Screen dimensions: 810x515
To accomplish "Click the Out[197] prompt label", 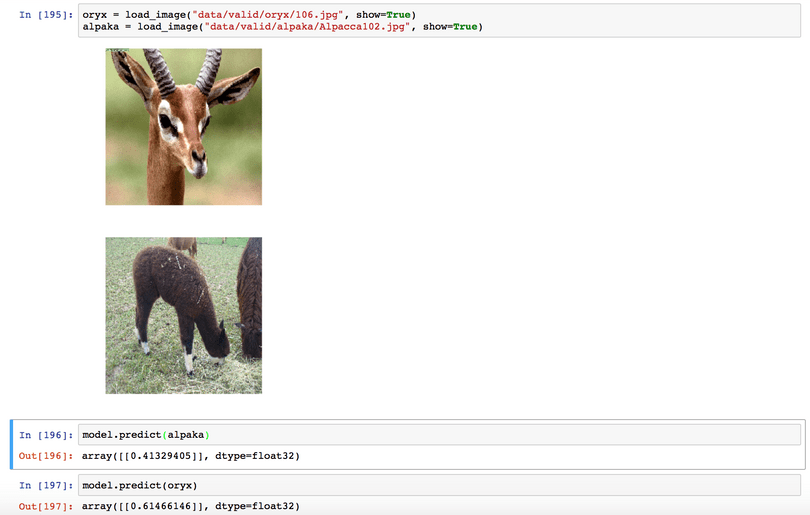I will pos(46,506).
